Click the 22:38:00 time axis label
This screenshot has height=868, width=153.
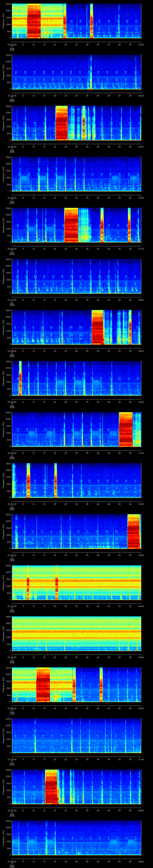point(12,861)
